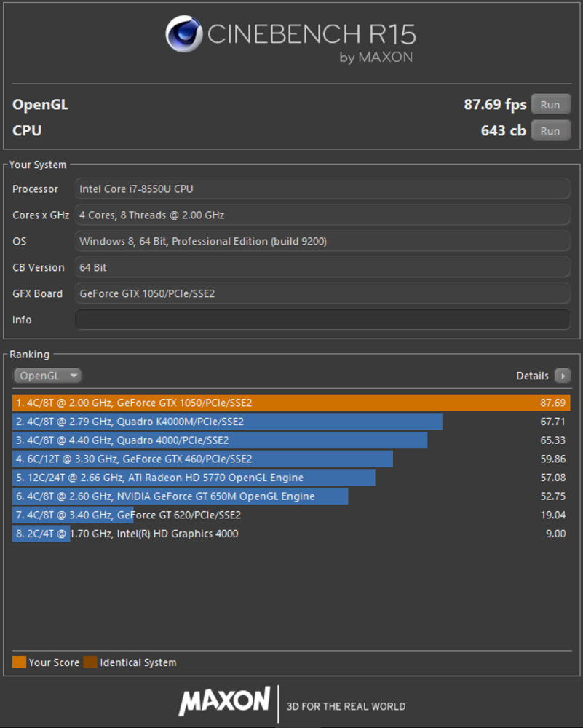Click the GFX Board GeForce GTX 1050 field
The image size is (583, 728).
322,293
